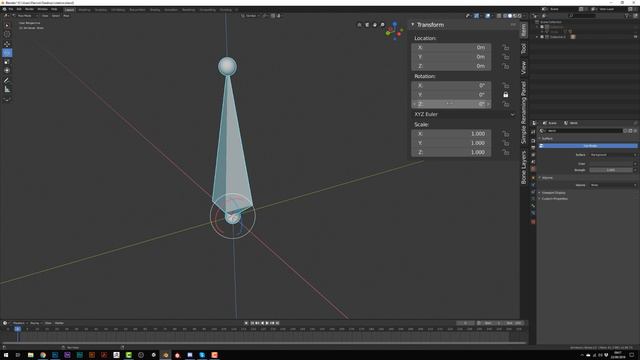This screenshot has height=360, width=640.
Task: Click the outliner filter funnel icon
Action: pyautogui.click(x=627, y=16)
